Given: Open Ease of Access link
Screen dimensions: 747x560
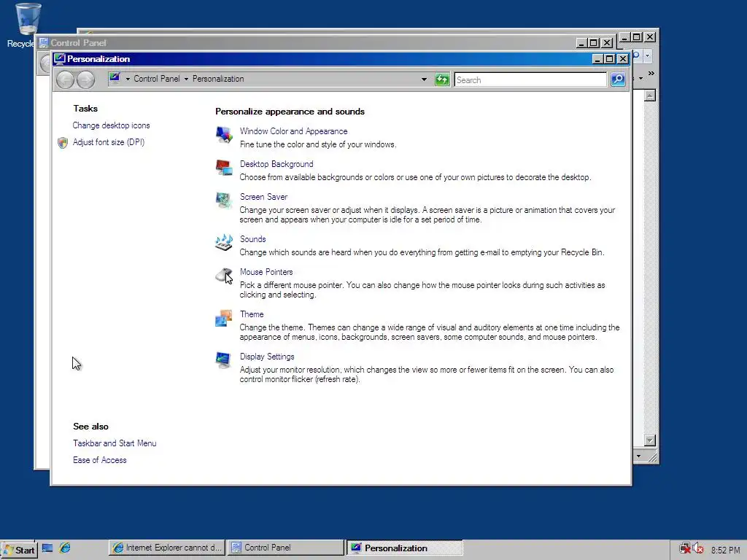Looking at the screenshot, I should point(99,460).
